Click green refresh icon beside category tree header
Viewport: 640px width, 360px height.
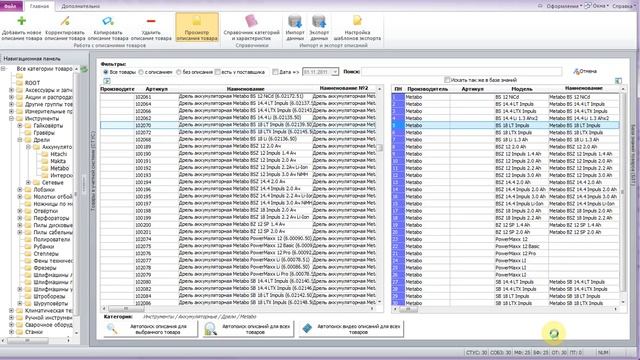(84, 69)
